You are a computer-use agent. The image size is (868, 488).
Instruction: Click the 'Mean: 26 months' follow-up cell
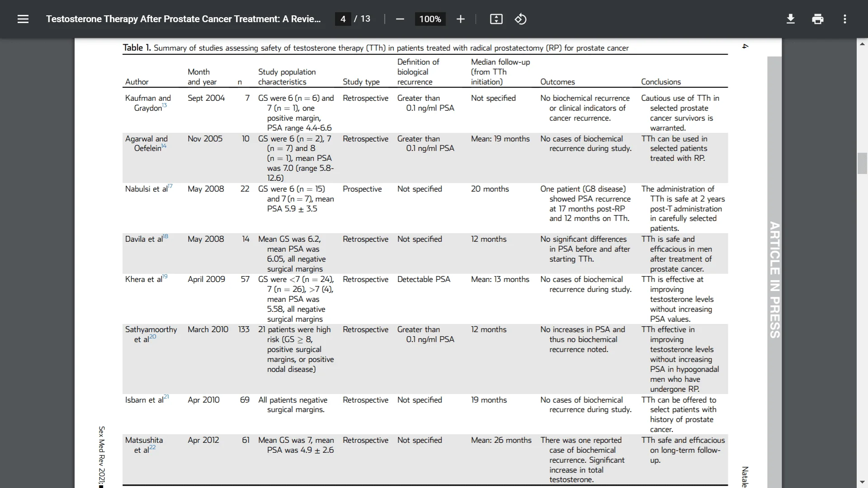[501, 440]
